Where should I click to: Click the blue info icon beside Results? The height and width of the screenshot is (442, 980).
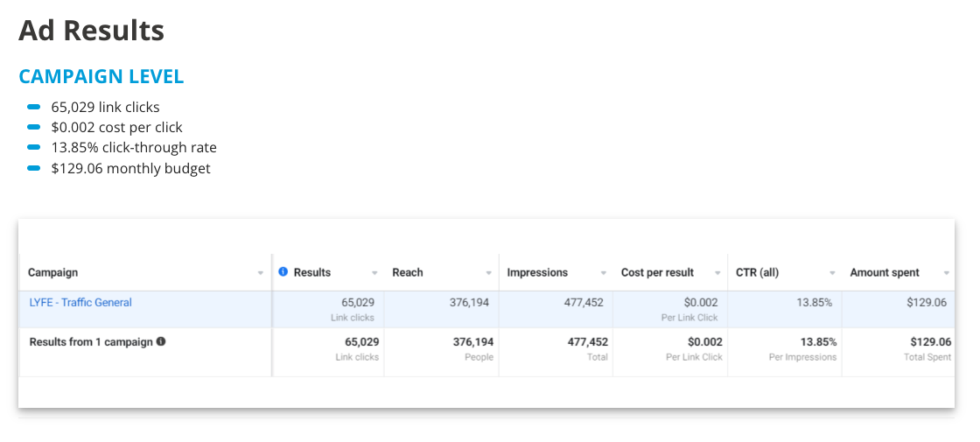point(283,272)
